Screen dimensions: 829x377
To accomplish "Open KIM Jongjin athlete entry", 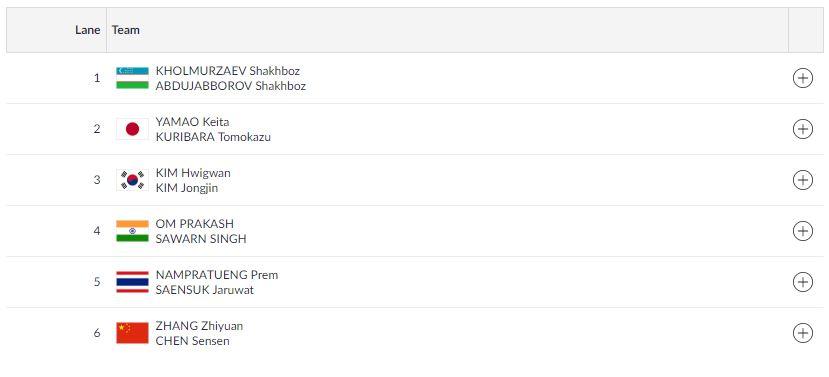I will (x=187, y=188).
